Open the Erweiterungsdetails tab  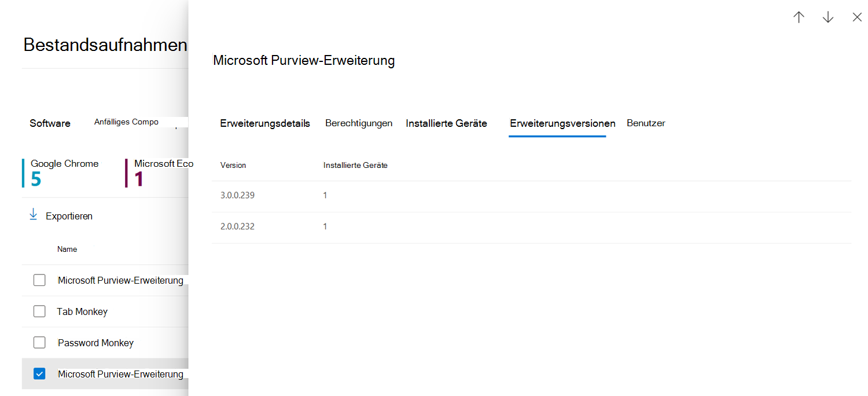(x=265, y=123)
